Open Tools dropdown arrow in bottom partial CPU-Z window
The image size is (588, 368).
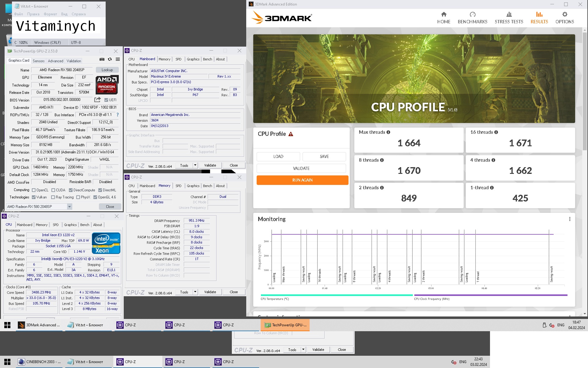pyautogui.click(x=303, y=350)
